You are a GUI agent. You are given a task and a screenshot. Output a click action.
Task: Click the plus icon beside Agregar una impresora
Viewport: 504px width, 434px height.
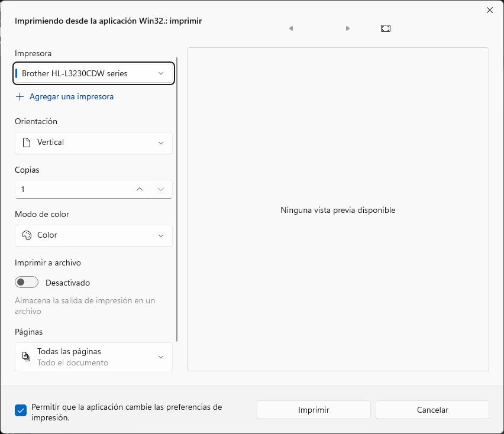(20, 96)
